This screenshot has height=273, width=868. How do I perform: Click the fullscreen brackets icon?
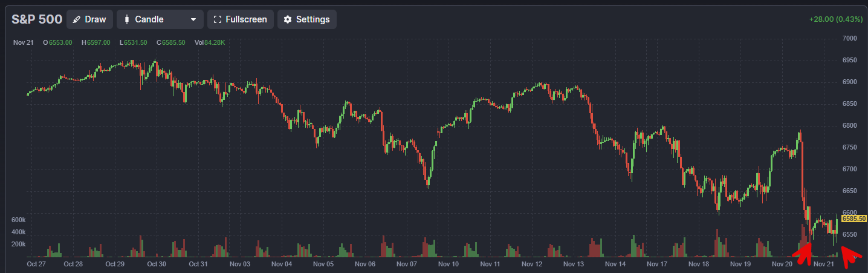click(x=218, y=19)
